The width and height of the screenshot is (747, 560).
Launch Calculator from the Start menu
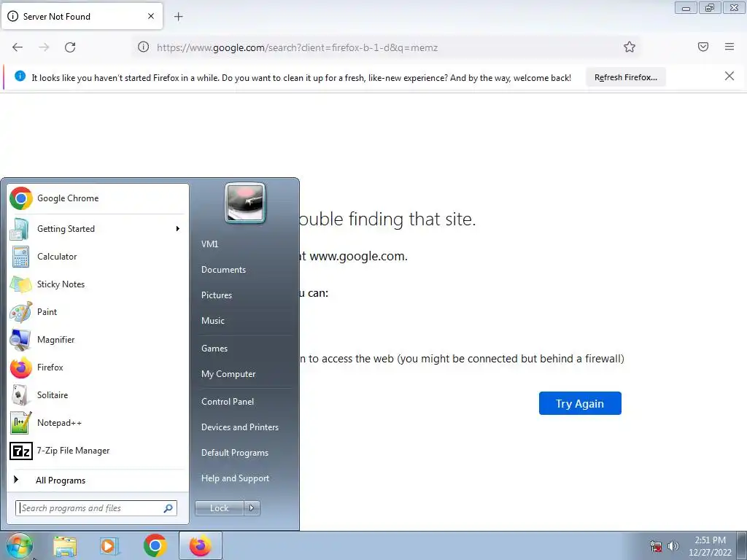click(98, 257)
